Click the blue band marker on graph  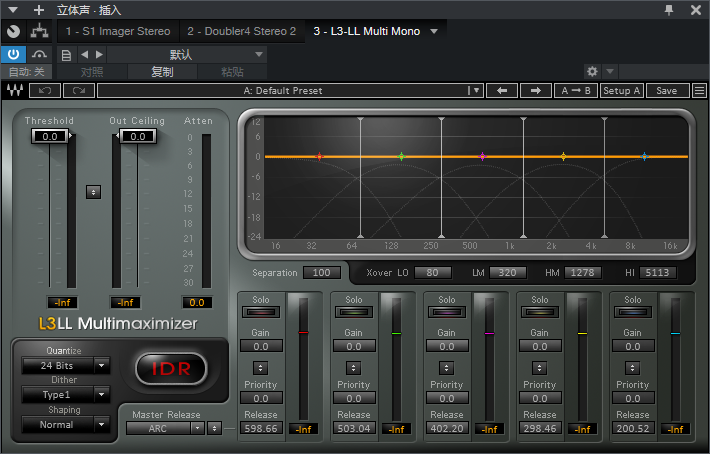[x=644, y=157]
